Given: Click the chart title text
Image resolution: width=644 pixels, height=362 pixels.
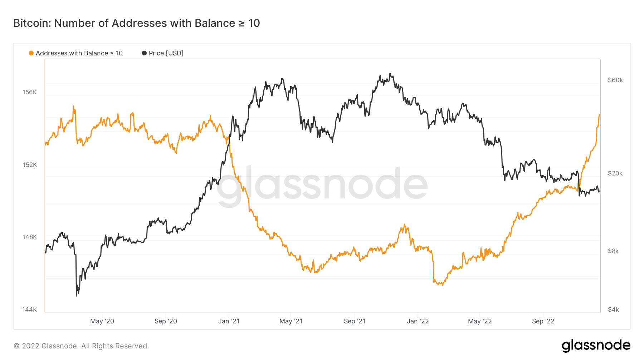Looking at the screenshot, I should 136,23.
